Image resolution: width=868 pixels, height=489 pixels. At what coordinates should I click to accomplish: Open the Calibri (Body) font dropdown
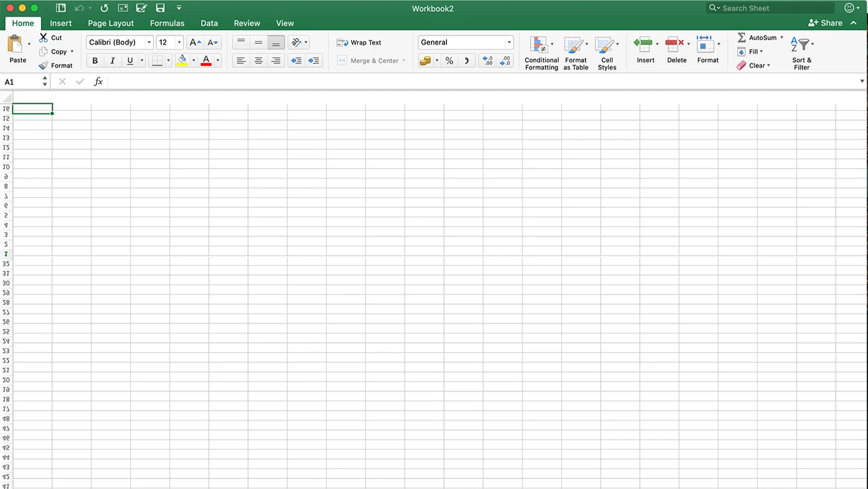click(x=120, y=42)
